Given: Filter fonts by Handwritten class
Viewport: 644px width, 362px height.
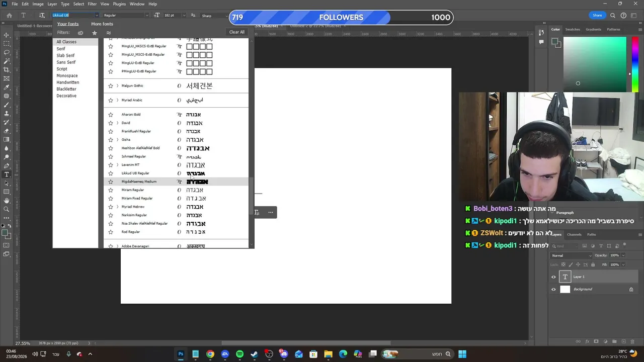Looking at the screenshot, I should point(68,82).
